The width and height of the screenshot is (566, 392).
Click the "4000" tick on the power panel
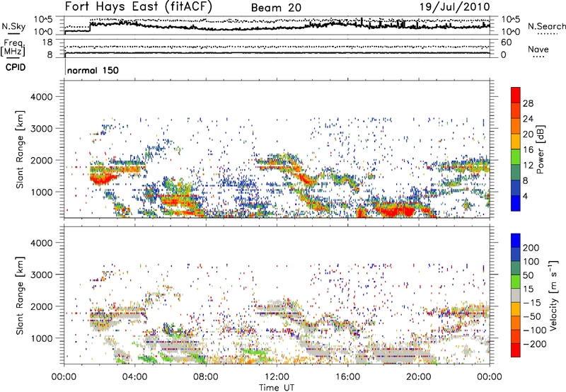click(41, 97)
